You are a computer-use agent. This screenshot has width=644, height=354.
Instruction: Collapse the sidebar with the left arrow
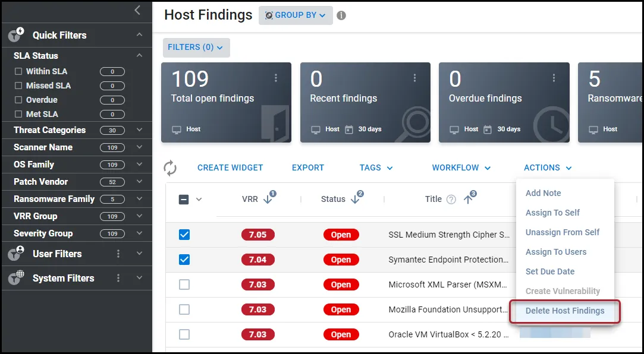pos(137,10)
